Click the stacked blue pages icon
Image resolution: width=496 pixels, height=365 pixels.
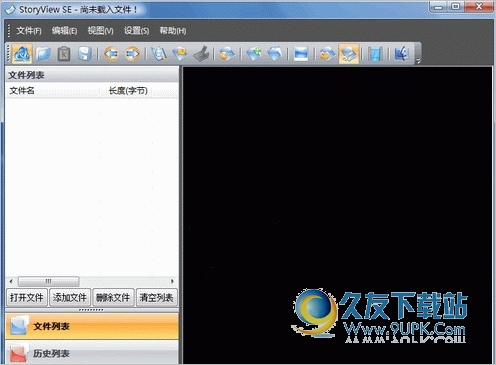[275, 54]
